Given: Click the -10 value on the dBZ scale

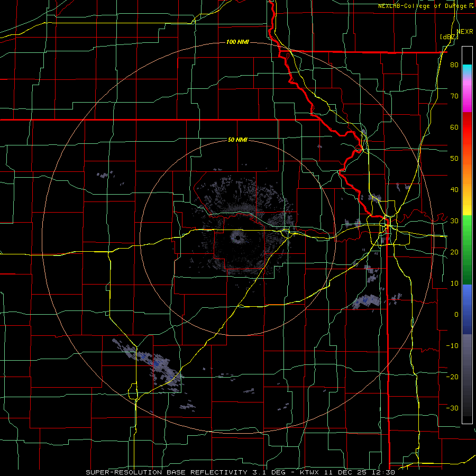Looking at the screenshot, I should pos(452,346).
